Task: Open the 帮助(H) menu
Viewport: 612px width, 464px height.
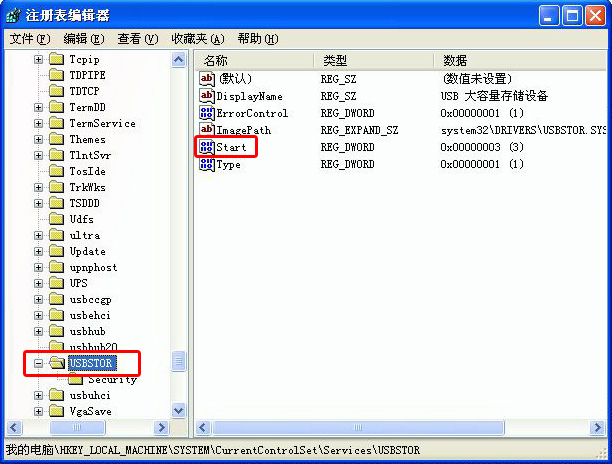Action: pos(256,39)
